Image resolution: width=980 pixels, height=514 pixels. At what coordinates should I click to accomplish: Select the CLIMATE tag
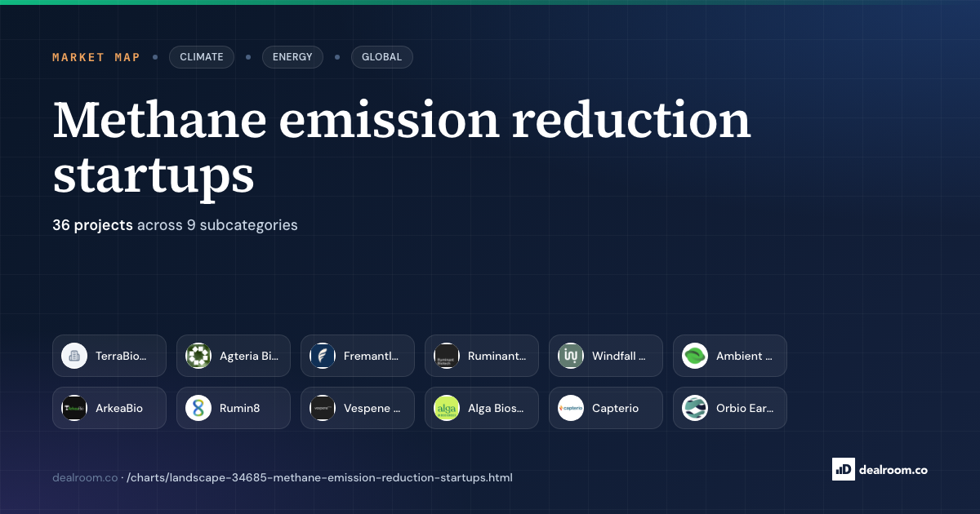202,57
